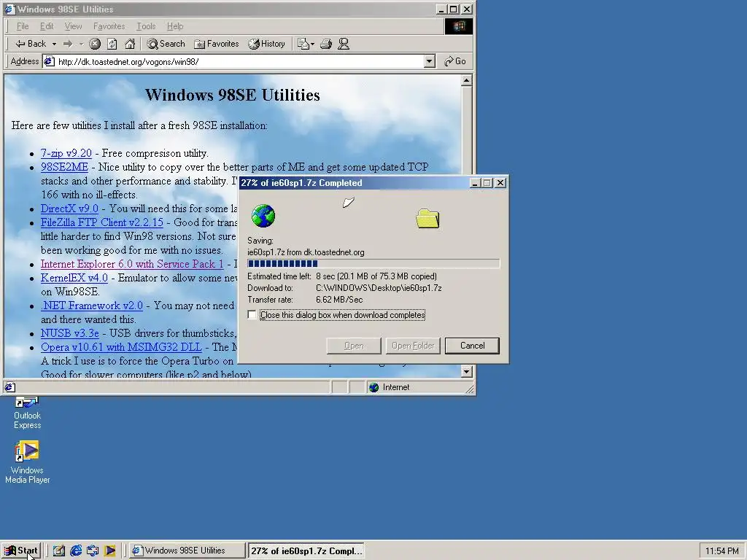Click the page scrollbar down arrow
747x560 pixels.
(x=466, y=371)
